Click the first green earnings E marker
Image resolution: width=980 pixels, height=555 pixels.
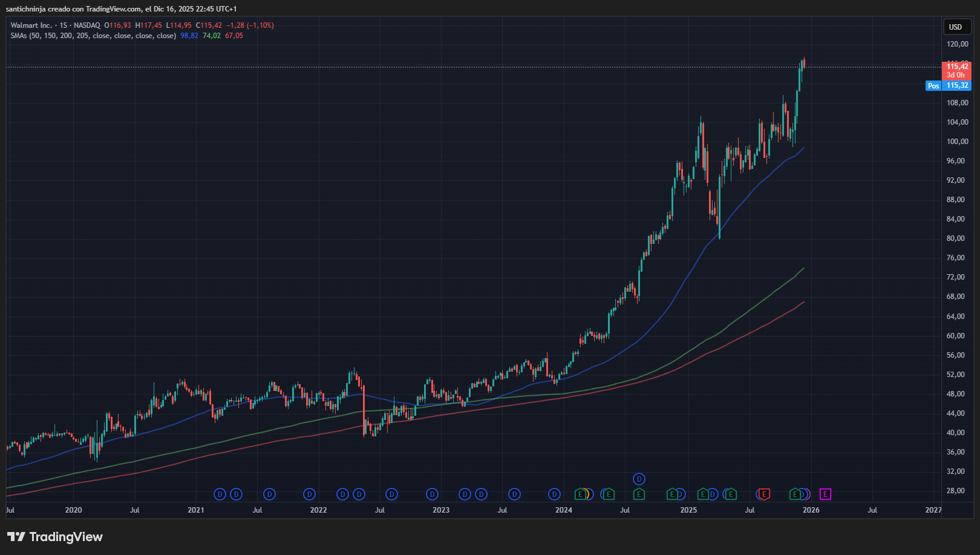[x=580, y=494]
